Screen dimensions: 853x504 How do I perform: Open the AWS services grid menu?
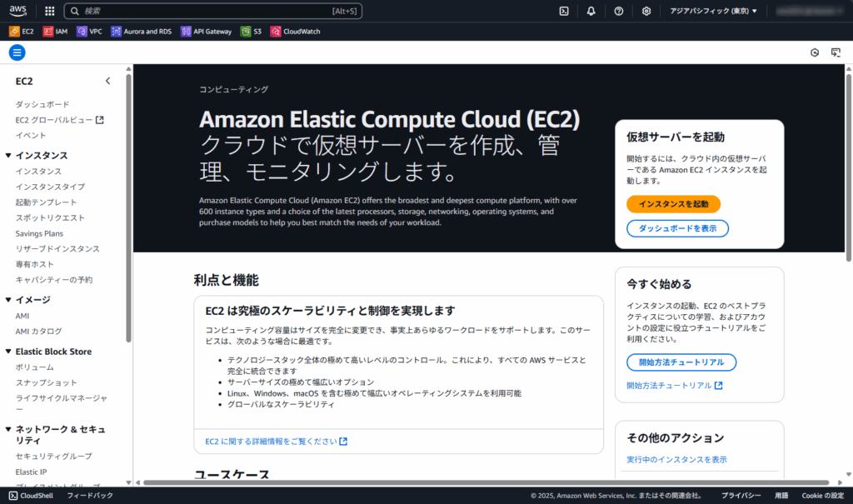(x=49, y=11)
